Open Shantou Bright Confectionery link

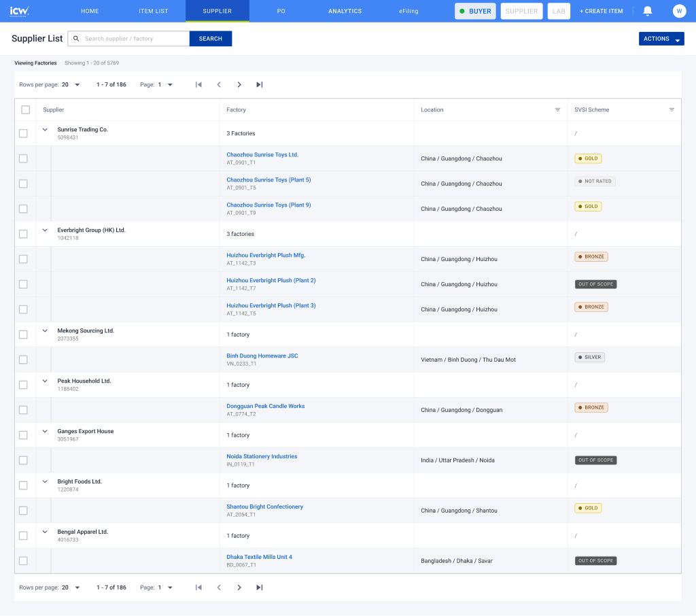264,507
